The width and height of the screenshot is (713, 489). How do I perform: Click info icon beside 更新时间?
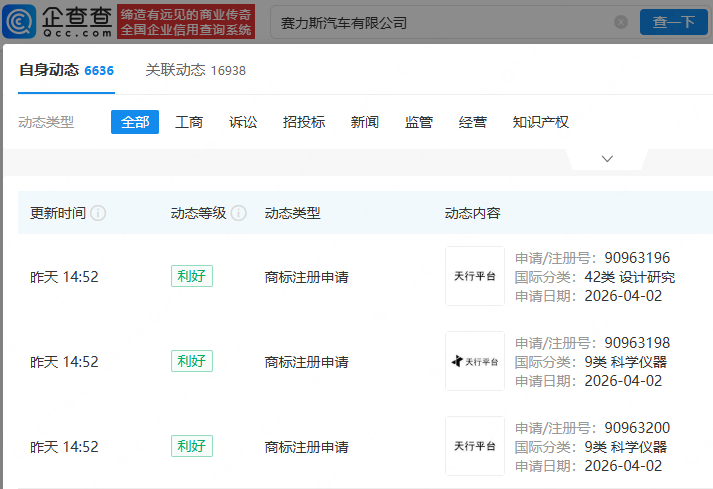[99, 213]
